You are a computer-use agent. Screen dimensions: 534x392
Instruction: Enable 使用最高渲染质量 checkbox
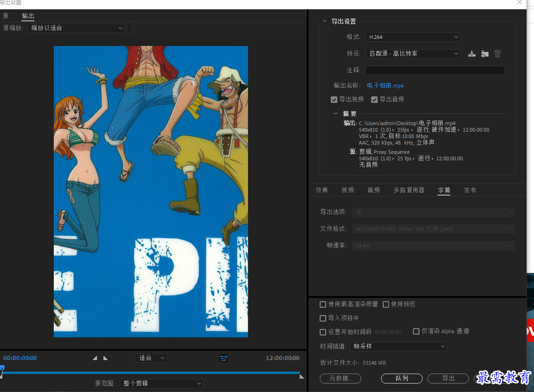(323, 304)
